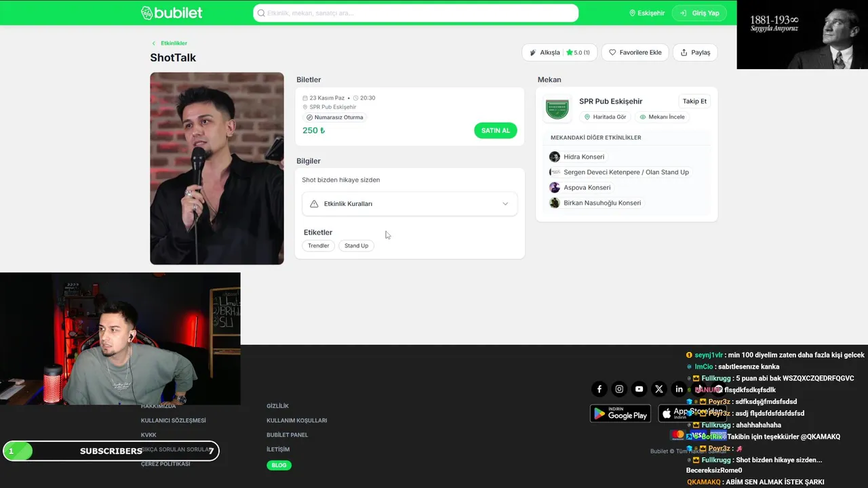Click the Numarasız Oturma tag

[335, 117]
